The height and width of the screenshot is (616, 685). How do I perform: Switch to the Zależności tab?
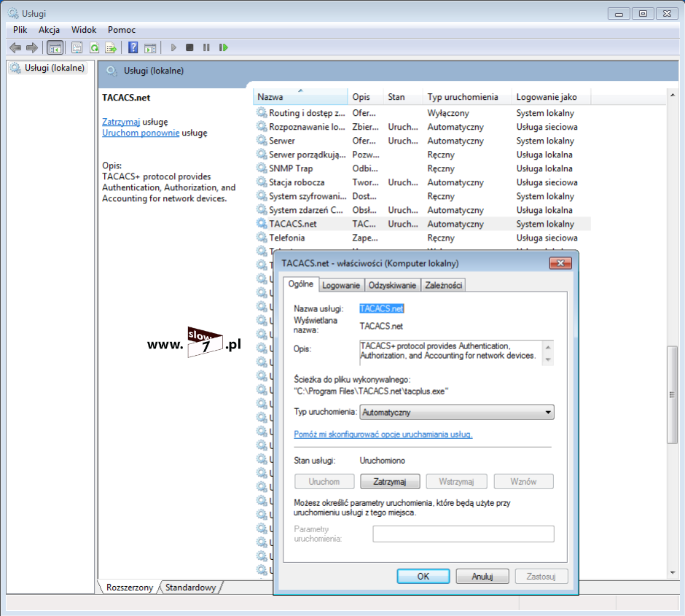(x=443, y=285)
